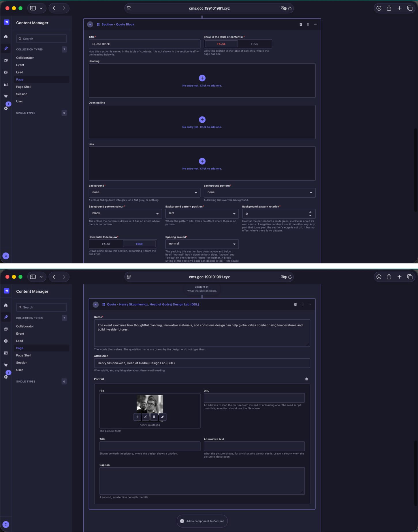
Task: Open the share icon in the bottom Safari window
Action: [x=389, y=277]
